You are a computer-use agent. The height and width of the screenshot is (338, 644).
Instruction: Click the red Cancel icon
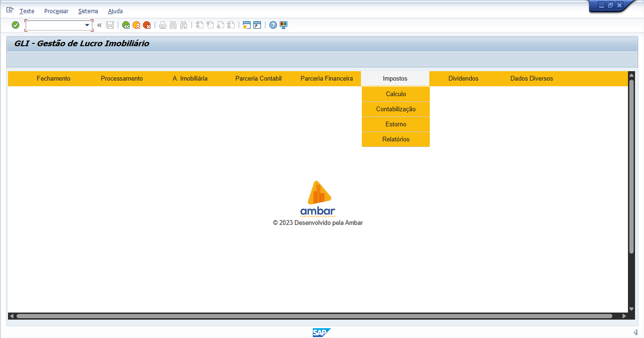[x=147, y=25]
